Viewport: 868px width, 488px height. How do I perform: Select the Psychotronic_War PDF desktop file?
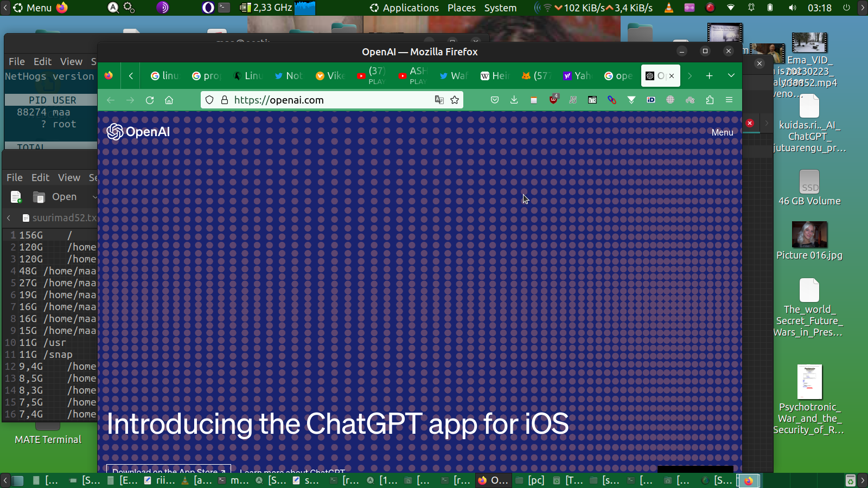(809, 400)
